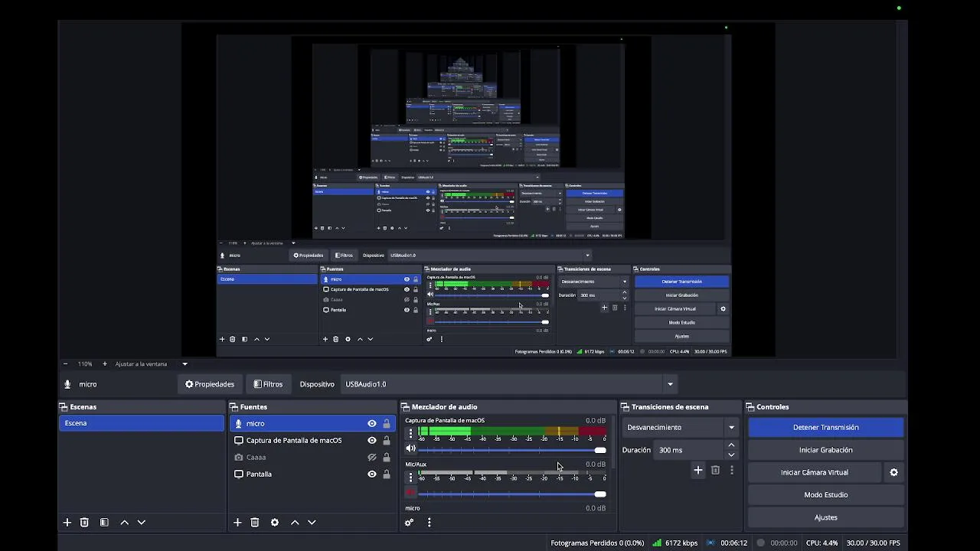980x551 pixels.
Task: Open three-dot options for the Mic/Aux channel
Action: [x=410, y=478]
